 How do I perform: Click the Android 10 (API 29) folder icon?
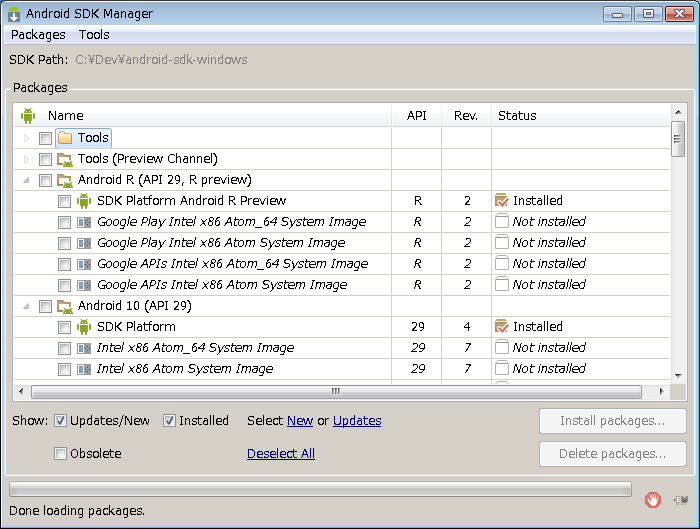65,306
